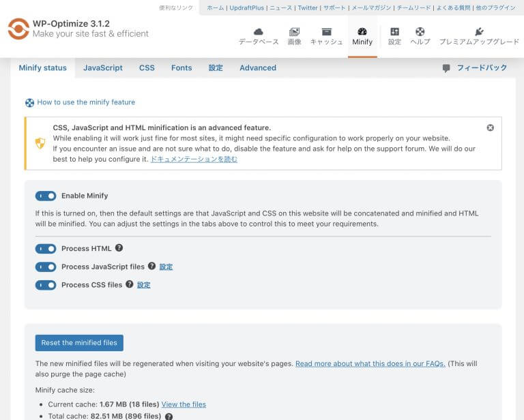
Task: Click the Minify cache size label
Action: pyautogui.click(x=65, y=390)
